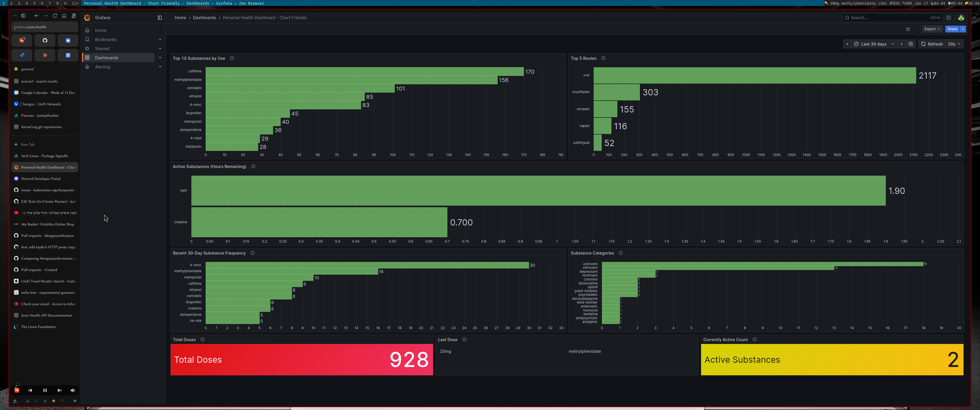Image resolution: width=980 pixels, height=410 pixels.
Task: Click browser reload page icon
Action: [x=55, y=16]
